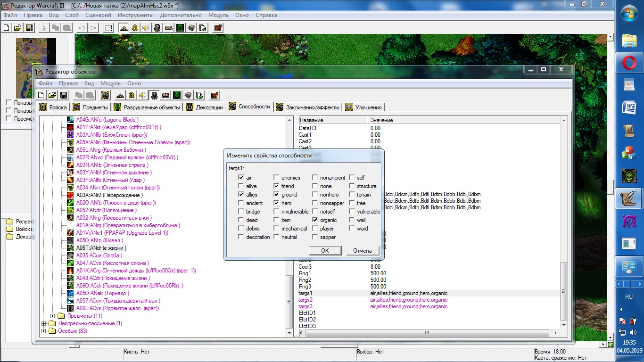Open the 'Сценарий' menu
Image resolution: width=644 pixels, height=362 pixels.
[99, 15]
